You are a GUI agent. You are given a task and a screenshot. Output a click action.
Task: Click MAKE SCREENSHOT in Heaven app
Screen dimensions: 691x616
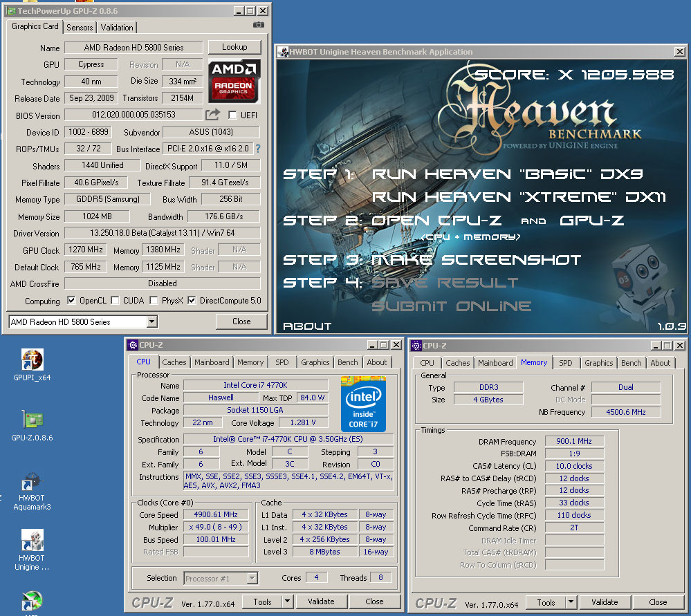click(x=477, y=260)
